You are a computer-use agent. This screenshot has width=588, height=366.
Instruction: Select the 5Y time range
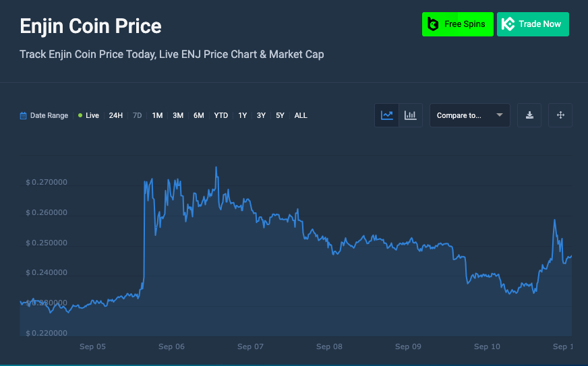(x=280, y=116)
